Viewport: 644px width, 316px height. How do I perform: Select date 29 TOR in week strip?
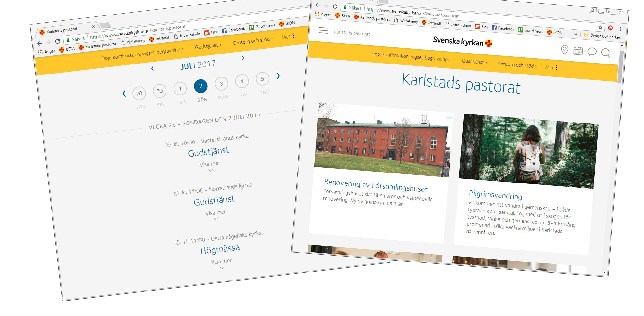coord(139,94)
